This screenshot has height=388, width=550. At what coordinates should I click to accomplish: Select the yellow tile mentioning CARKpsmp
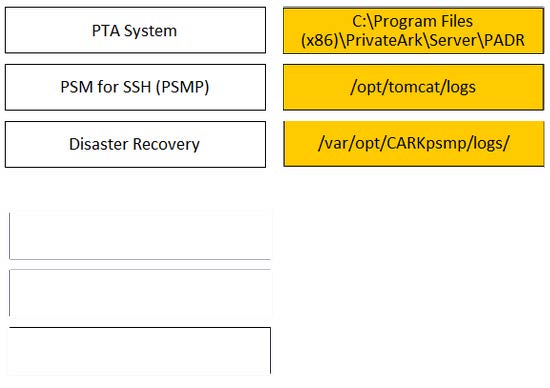pyautogui.click(x=414, y=143)
